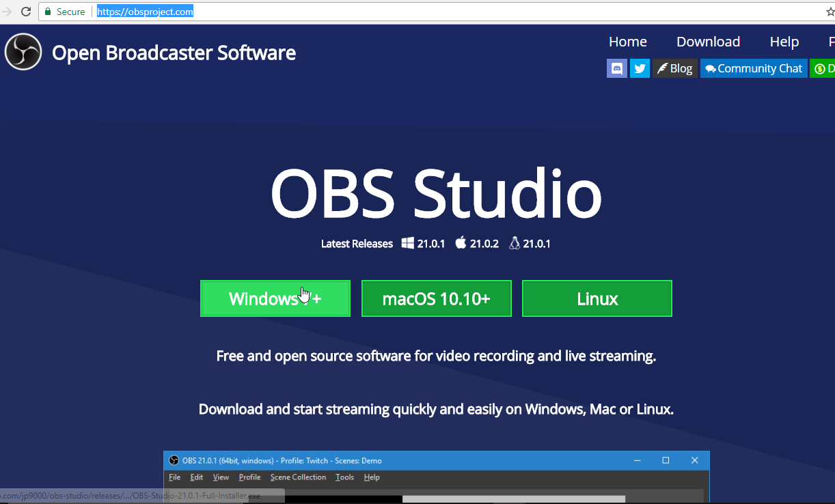Click the green donate button at the header's right edge
The width and height of the screenshot is (835, 504).
pos(822,68)
